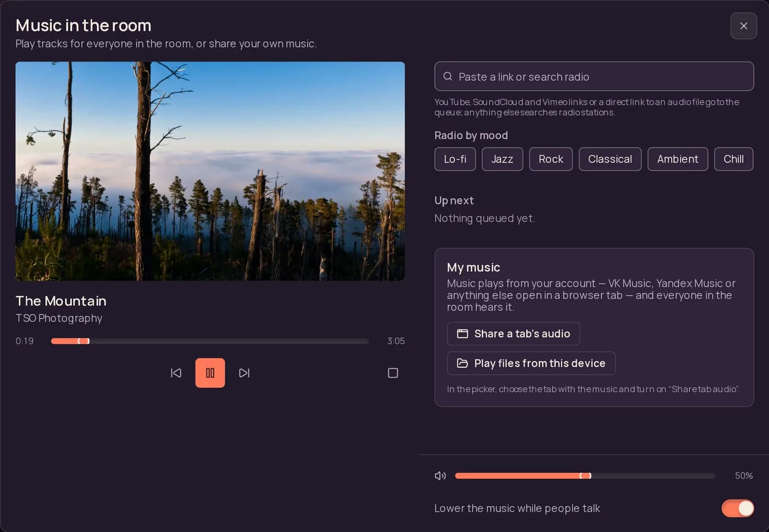Select the Rock radio mood
Viewport: 769px width, 532px height.
[x=551, y=159]
